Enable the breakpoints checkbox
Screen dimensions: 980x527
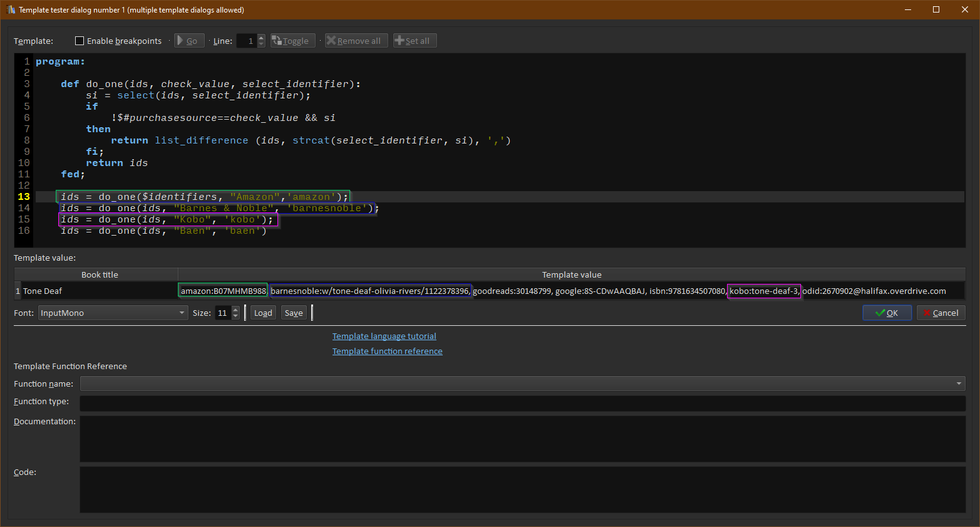[80, 41]
